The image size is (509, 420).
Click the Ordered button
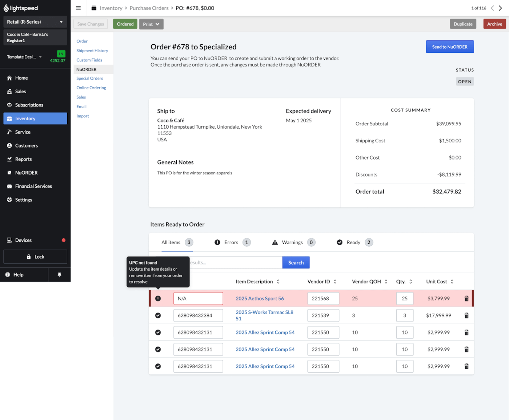125,24
